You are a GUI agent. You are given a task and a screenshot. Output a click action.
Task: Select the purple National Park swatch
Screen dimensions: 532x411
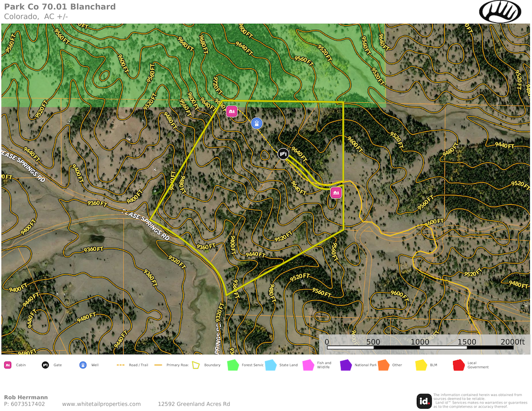(346, 365)
